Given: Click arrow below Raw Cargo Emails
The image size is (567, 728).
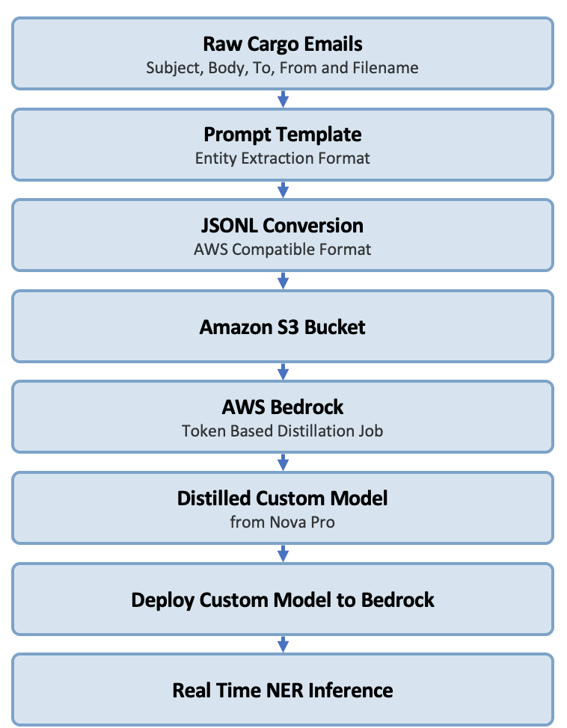Looking at the screenshot, I should tap(283, 99).
